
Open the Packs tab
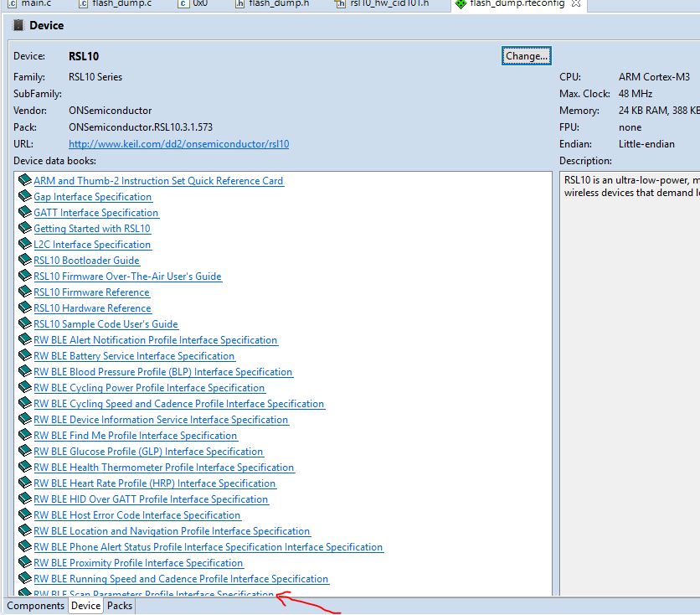click(120, 606)
